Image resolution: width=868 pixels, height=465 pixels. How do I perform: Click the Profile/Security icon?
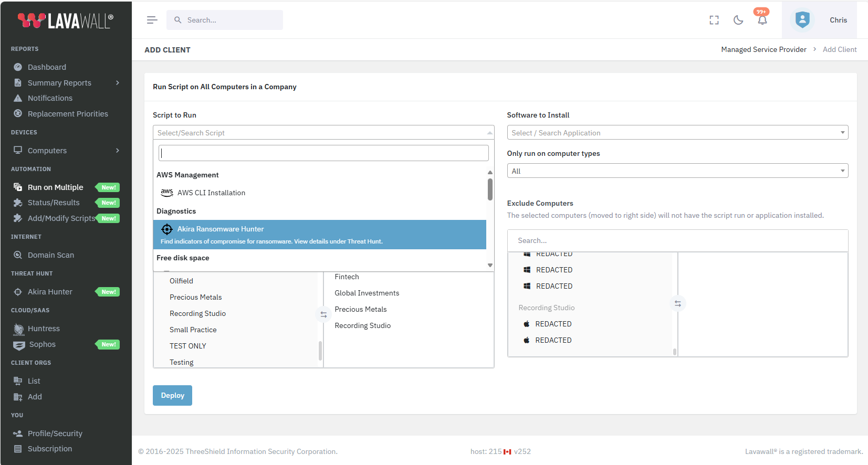[x=18, y=434]
